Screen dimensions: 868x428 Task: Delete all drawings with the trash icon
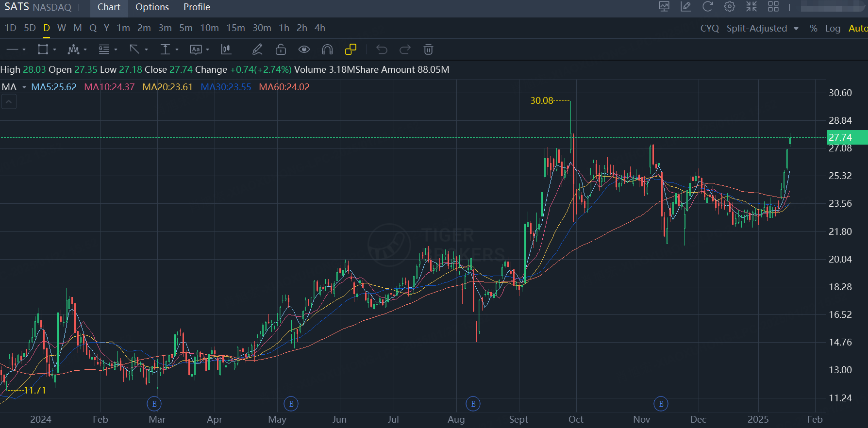click(428, 49)
